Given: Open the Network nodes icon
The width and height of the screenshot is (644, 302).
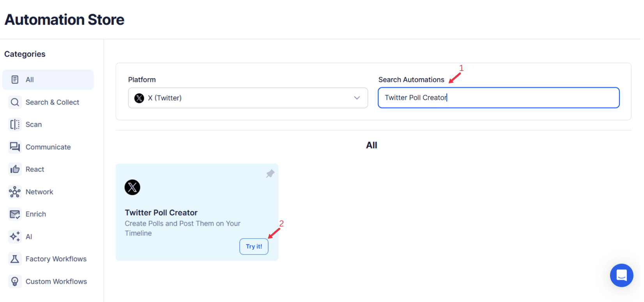Looking at the screenshot, I should point(15,191).
